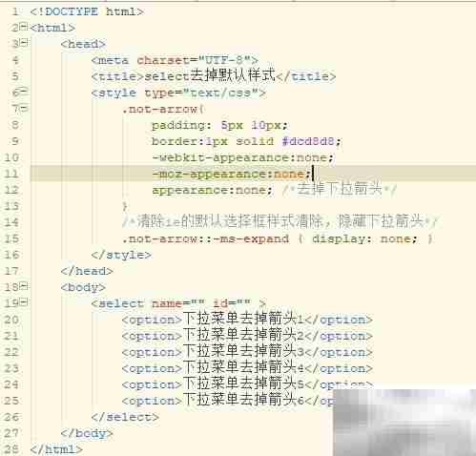The image size is (476, 456).
Task: Click the closing </style> tag
Action: [x=121, y=255]
